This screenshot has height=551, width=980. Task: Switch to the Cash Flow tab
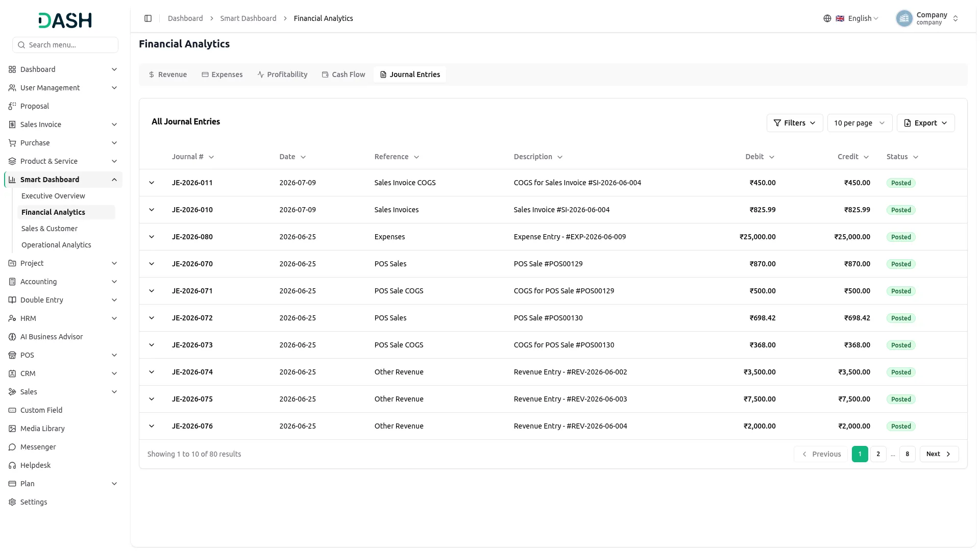tap(344, 74)
